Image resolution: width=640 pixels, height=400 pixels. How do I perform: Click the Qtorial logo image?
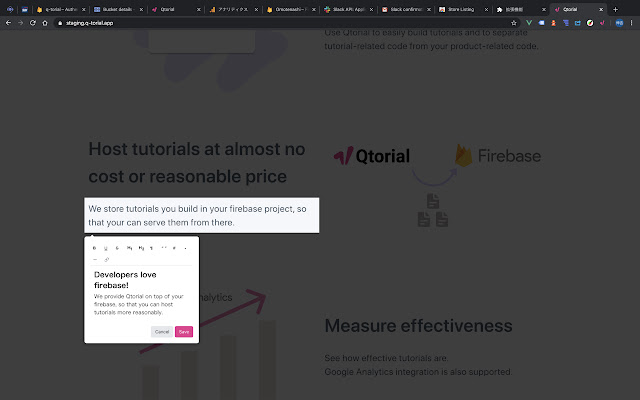[x=372, y=156]
